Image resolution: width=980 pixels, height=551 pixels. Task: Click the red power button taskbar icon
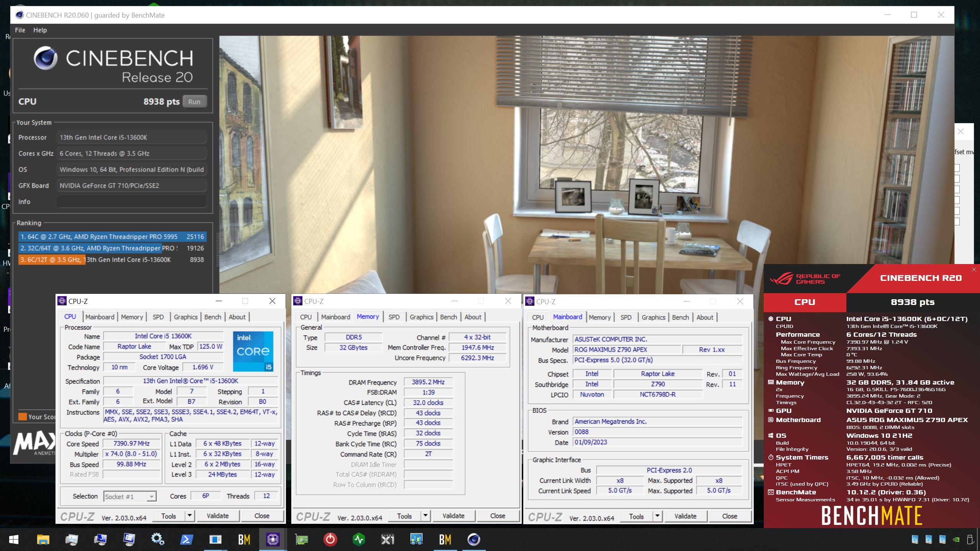coord(330,540)
